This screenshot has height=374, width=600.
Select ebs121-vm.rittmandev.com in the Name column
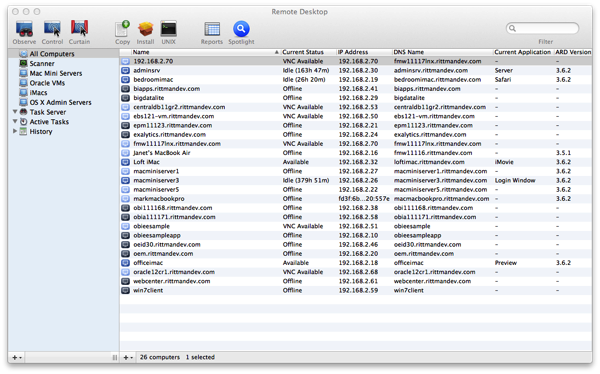coord(173,116)
